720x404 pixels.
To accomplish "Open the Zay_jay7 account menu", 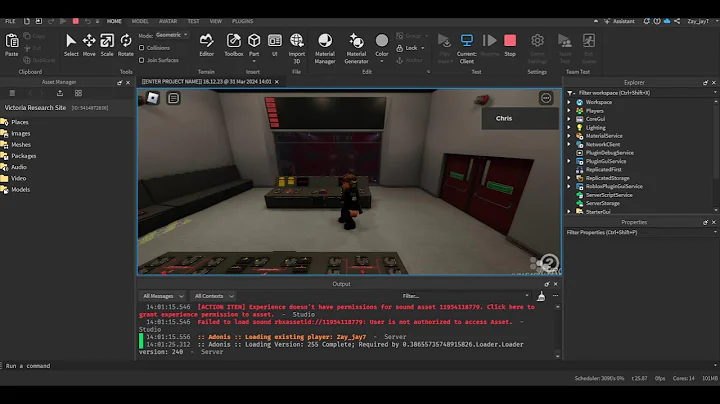I will click(x=698, y=21).
